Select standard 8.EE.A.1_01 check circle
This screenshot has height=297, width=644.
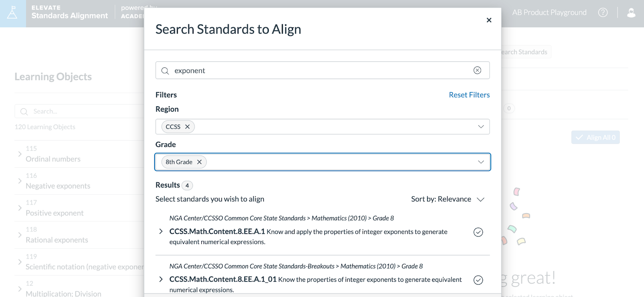(x=478, y=280)
